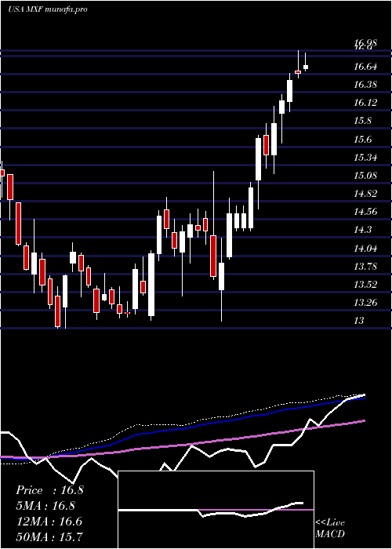Click the '<<Live MACD' label
392x549 pixels.
[x=330, y=528]
